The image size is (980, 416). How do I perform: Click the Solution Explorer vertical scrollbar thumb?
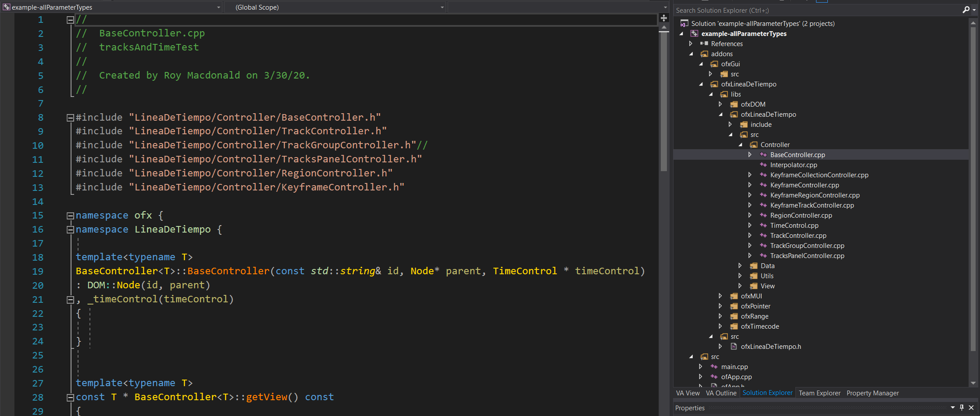tap(973, 189)
